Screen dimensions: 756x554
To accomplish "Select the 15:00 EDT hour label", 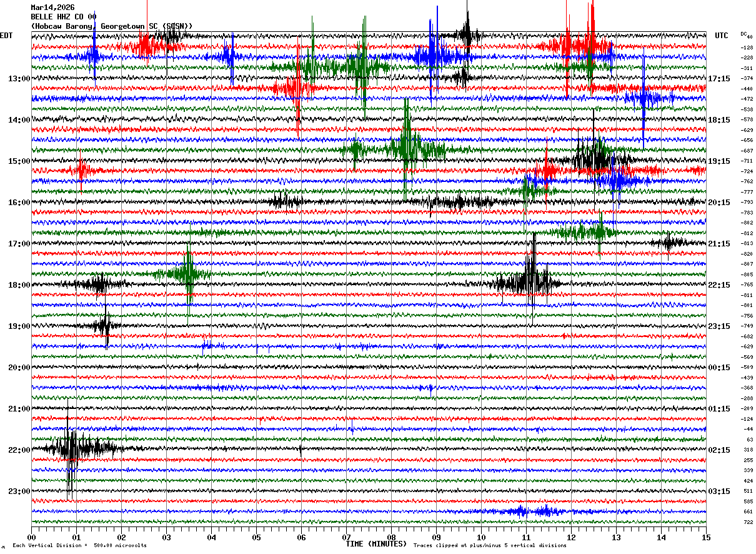I will tap(19, 161).
